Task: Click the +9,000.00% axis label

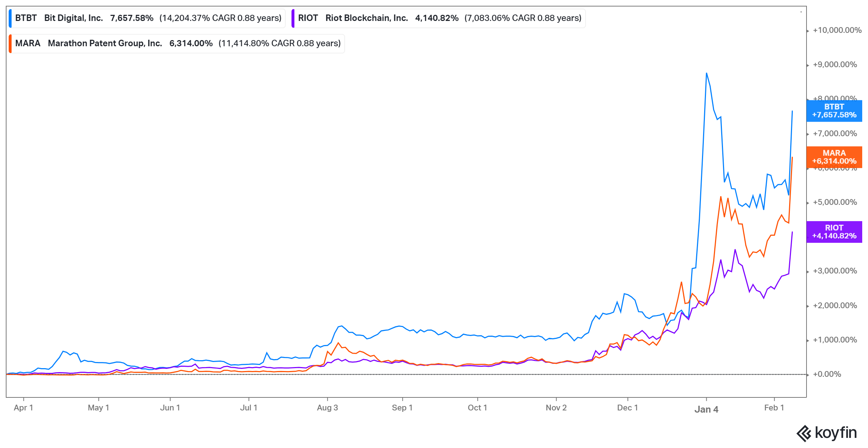Action: tap(835, 64)
